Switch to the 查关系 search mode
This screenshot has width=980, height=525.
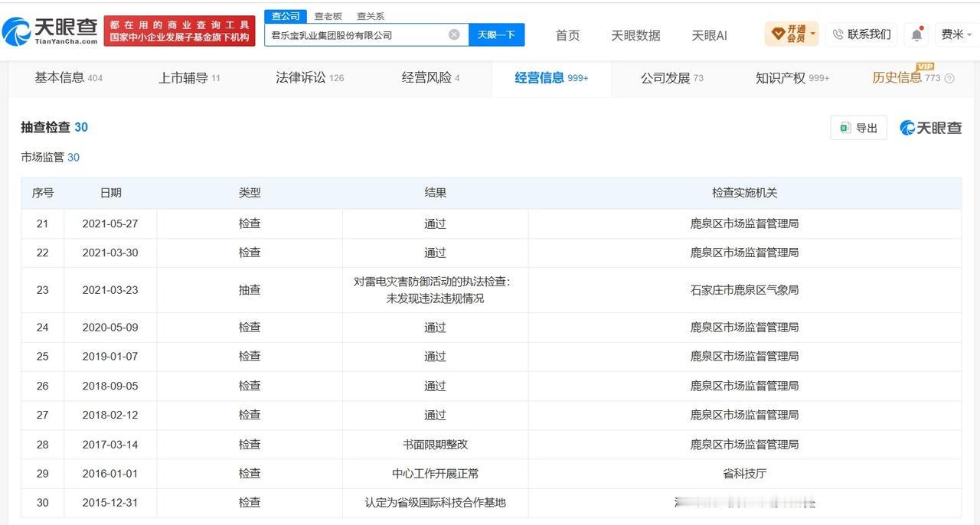371,16
